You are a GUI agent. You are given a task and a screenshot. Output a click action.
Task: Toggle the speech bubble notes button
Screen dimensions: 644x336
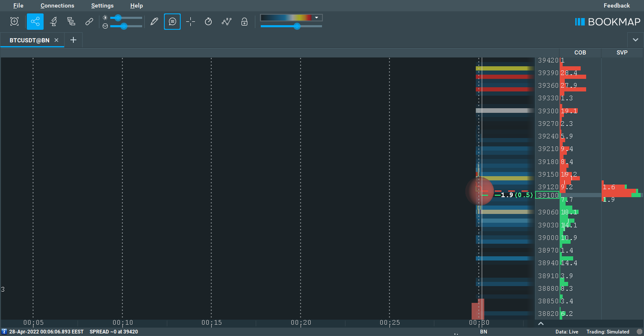172,22
